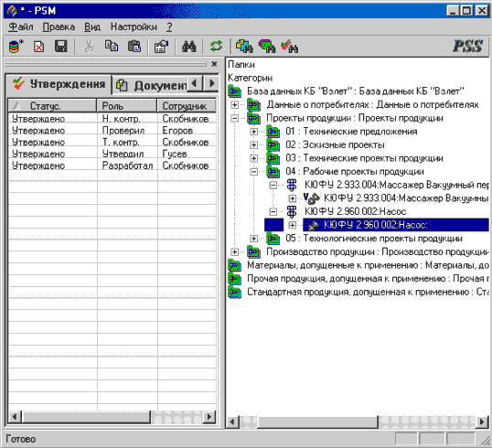Collapse top КЮФУ 2.933.004:Массажер node
This screenshot has height=448, width=492.
click(273, 185)
